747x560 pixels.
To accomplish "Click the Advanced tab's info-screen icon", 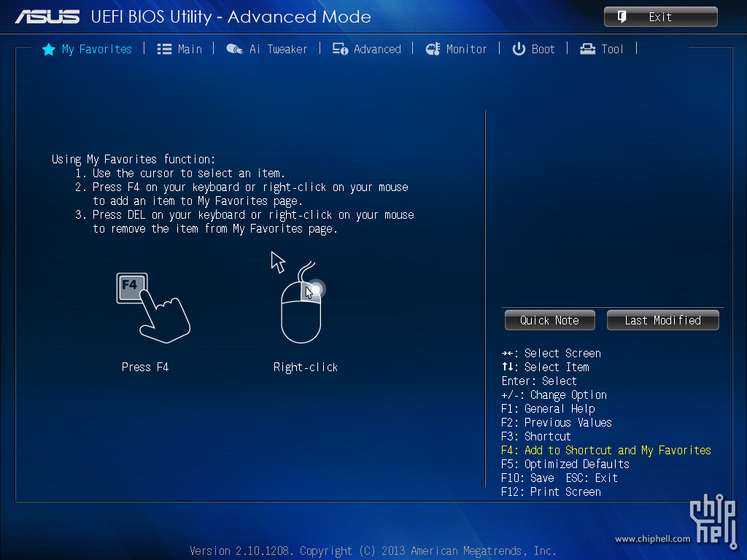I will (x=340, y=49).
